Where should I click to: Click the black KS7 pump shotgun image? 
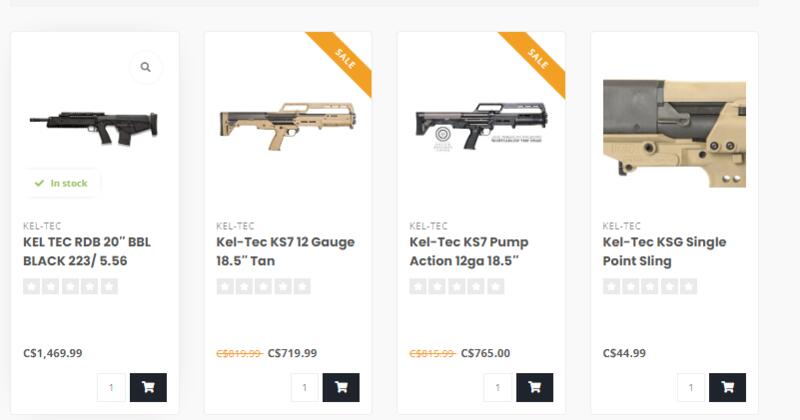click(x=481, y=126)
